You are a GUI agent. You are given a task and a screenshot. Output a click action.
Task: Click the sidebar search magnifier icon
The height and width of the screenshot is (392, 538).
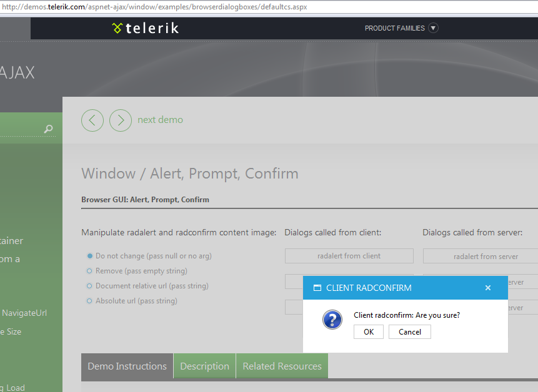48,129
